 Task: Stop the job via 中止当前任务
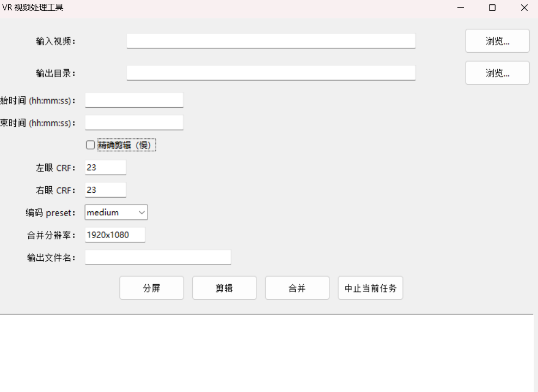tap(370, 288)
